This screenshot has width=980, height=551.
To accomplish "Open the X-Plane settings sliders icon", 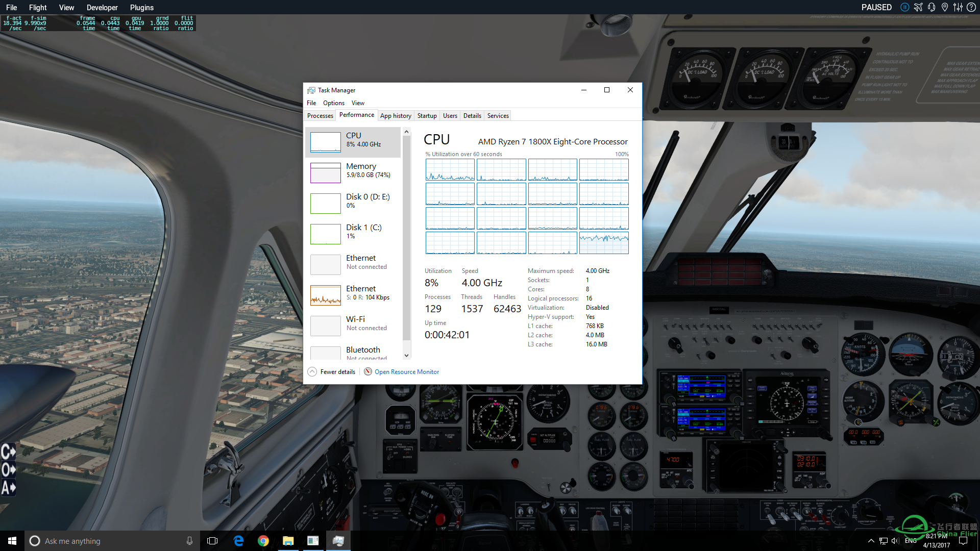I will 958,7.
